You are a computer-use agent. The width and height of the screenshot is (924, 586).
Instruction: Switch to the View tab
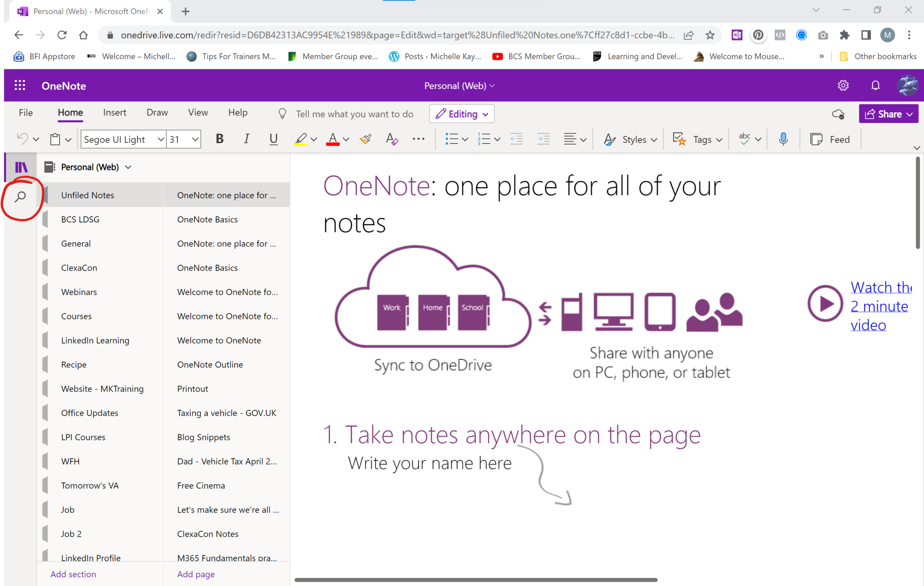click(x=198, y=113)
